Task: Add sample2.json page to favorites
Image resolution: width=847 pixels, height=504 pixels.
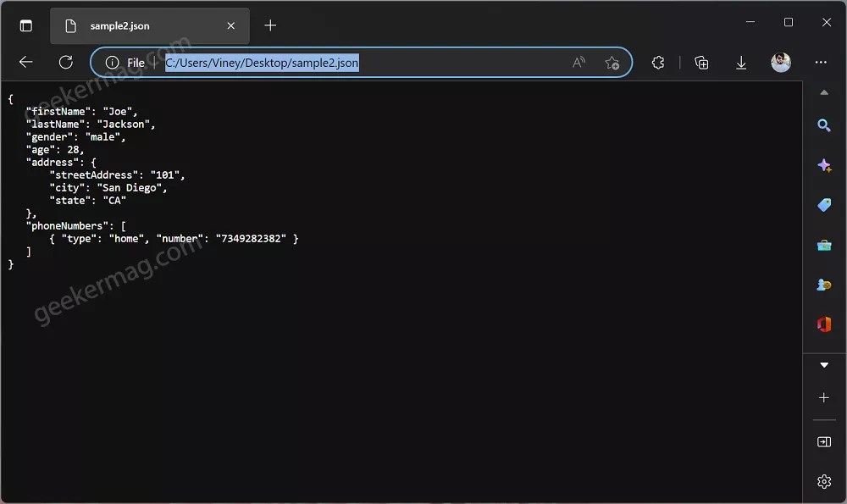Action: 612,62
